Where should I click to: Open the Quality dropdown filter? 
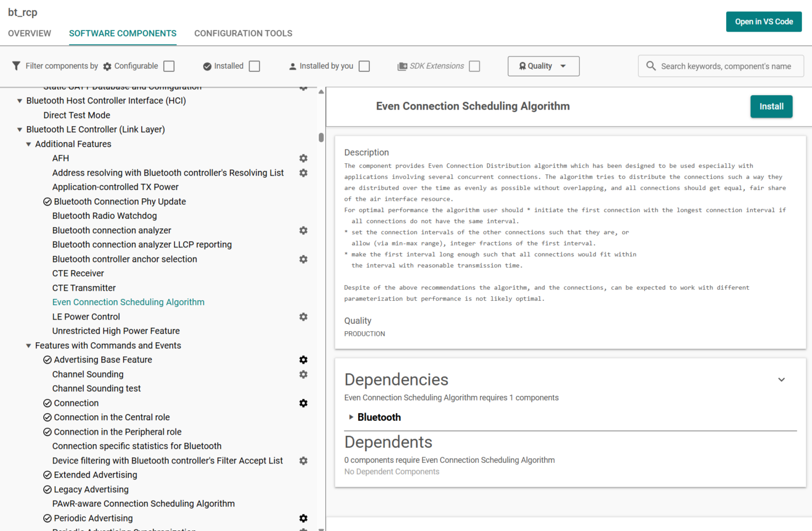point(544,66)
